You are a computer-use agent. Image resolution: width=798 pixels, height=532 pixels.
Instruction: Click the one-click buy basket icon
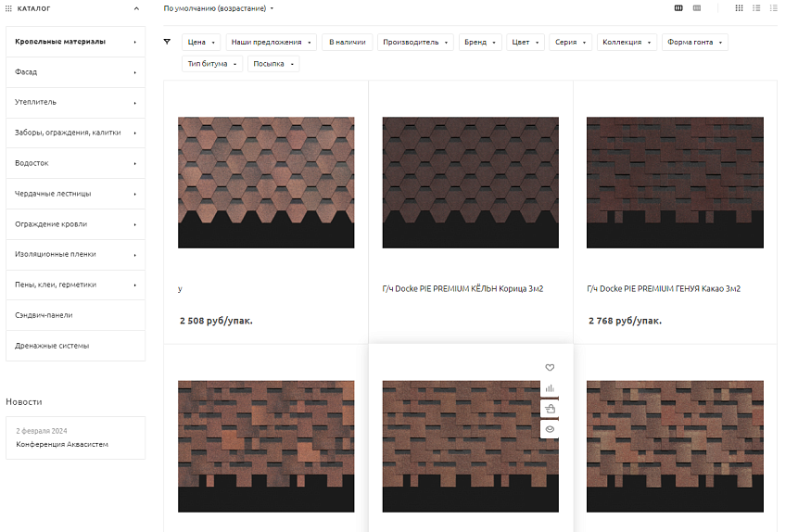tap(549, 409)
